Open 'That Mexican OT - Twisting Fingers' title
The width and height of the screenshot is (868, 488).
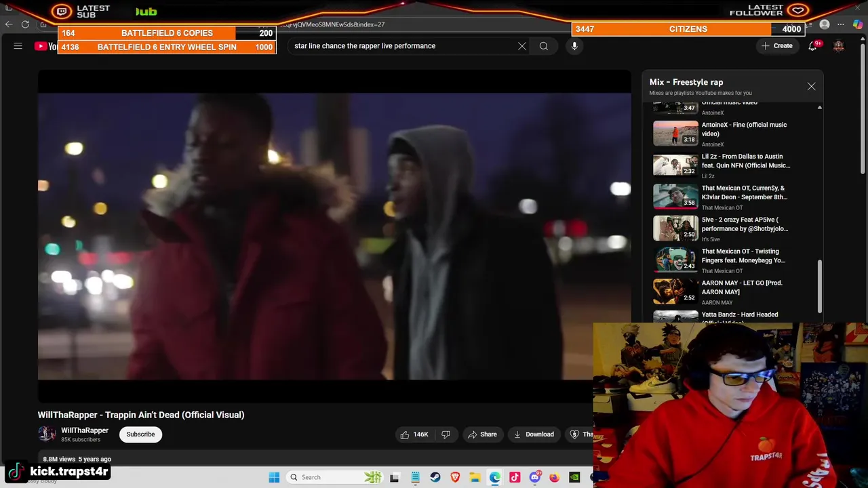point(743,256)
